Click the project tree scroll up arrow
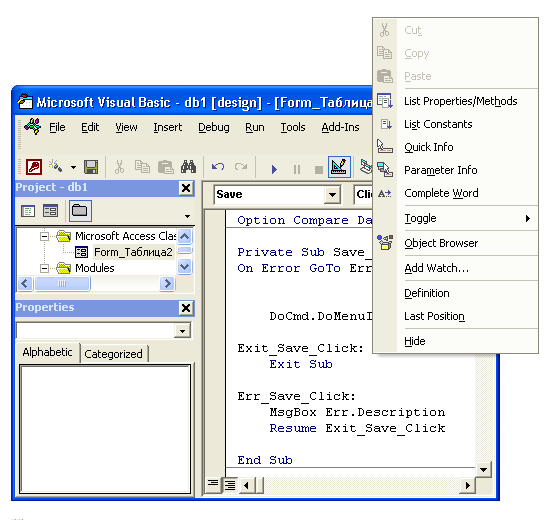546x520 pixels. 185,236
